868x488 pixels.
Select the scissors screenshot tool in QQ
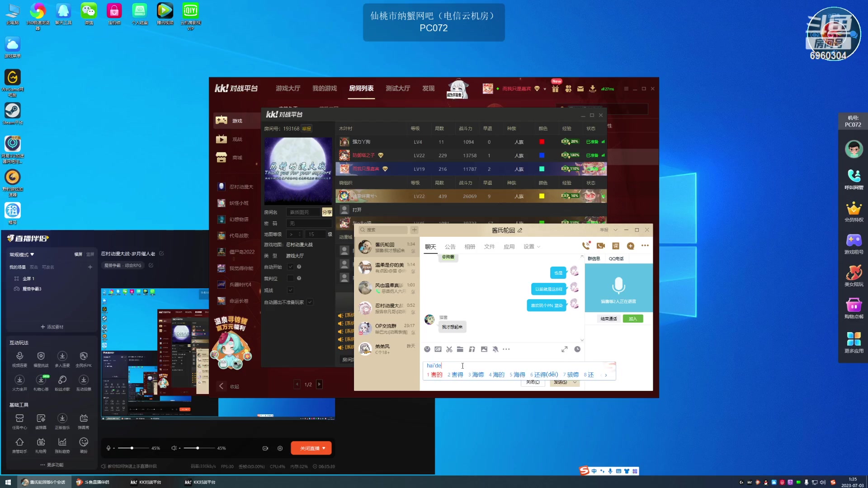tap(449, 349)
